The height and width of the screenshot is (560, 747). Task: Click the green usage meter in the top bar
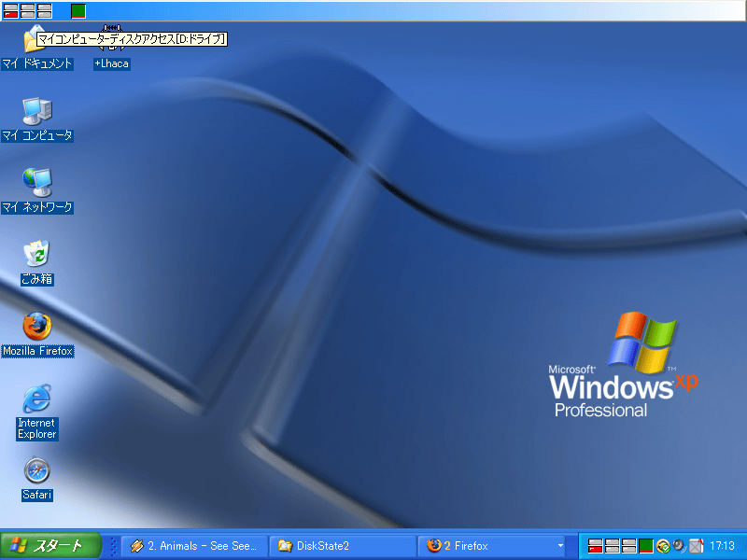click(78, 11)
